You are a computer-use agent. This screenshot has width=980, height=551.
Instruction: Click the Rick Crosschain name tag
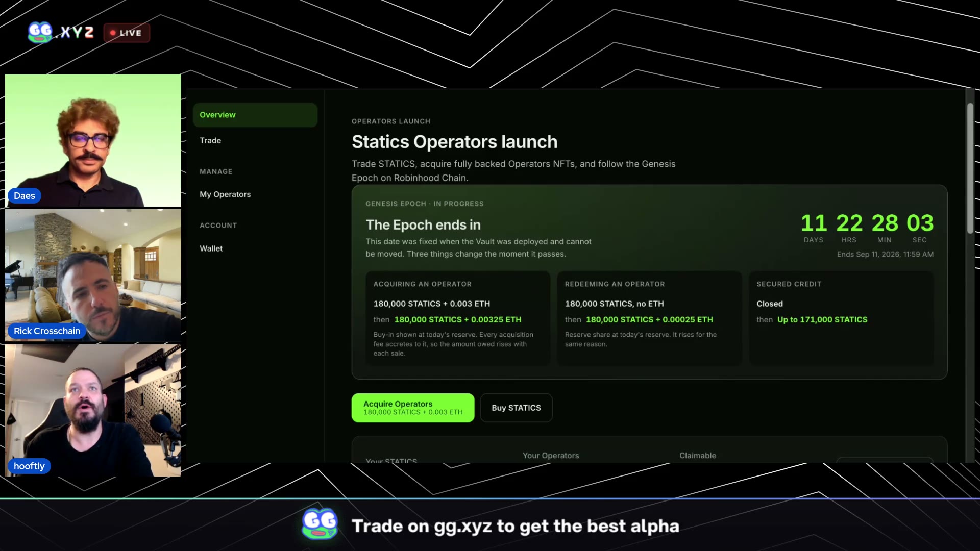(x=46, y=331)
